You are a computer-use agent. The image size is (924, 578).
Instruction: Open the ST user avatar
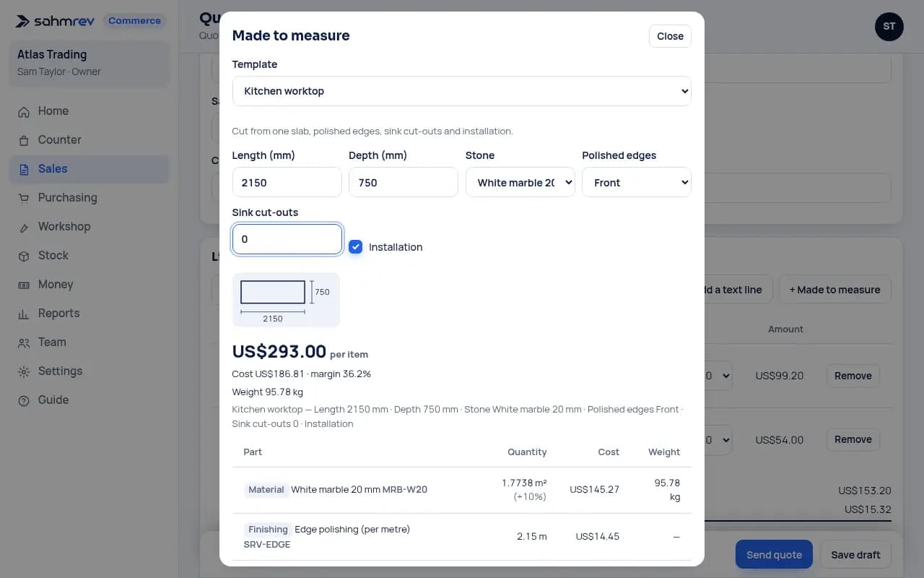889,27
